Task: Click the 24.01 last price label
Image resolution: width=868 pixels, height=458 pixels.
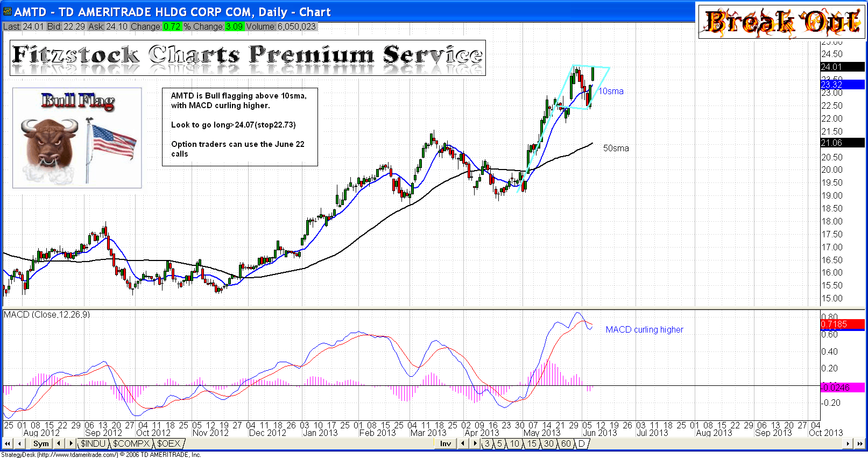Action: [842, 67]
